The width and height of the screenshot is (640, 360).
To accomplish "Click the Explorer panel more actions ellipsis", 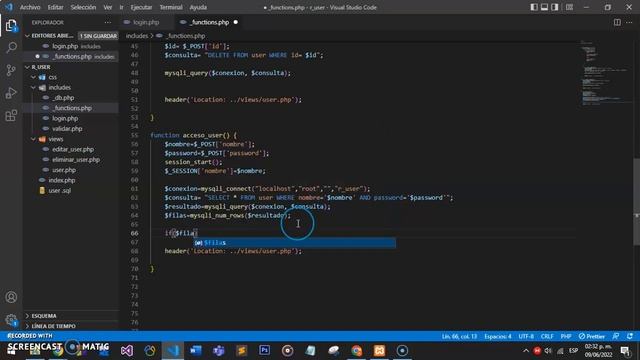I will click(108, 22).
